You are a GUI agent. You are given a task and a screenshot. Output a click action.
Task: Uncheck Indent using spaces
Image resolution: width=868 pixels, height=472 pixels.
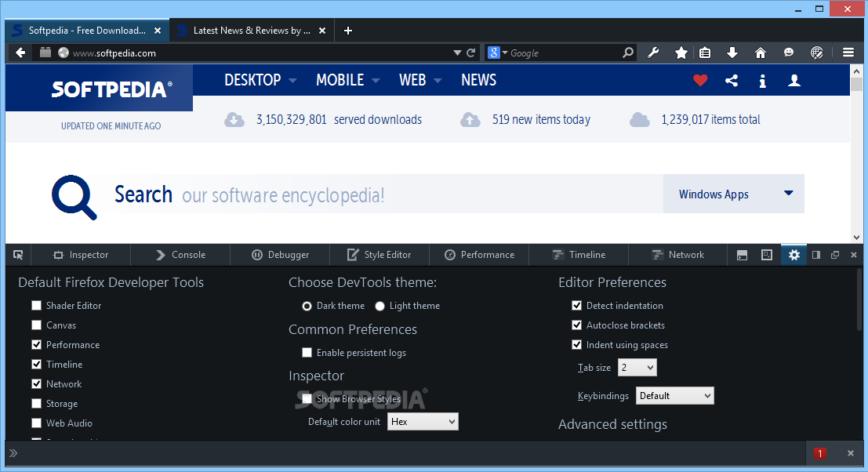point(577,345)
